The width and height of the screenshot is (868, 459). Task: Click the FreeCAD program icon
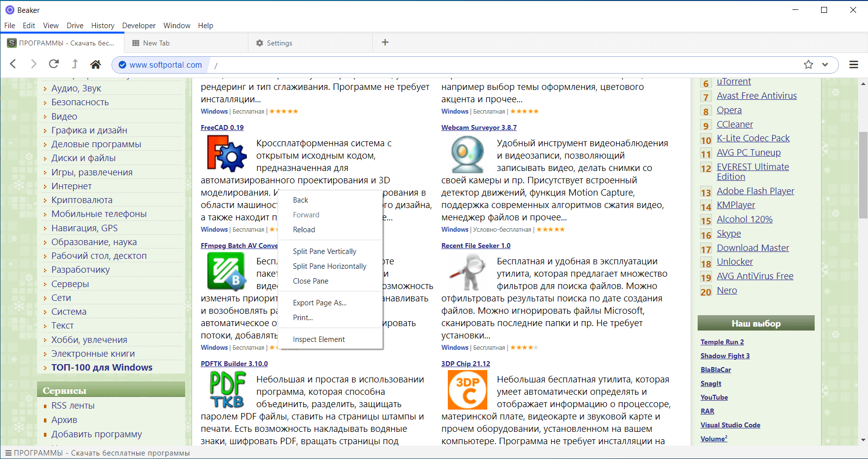click(x=227, y=154)
